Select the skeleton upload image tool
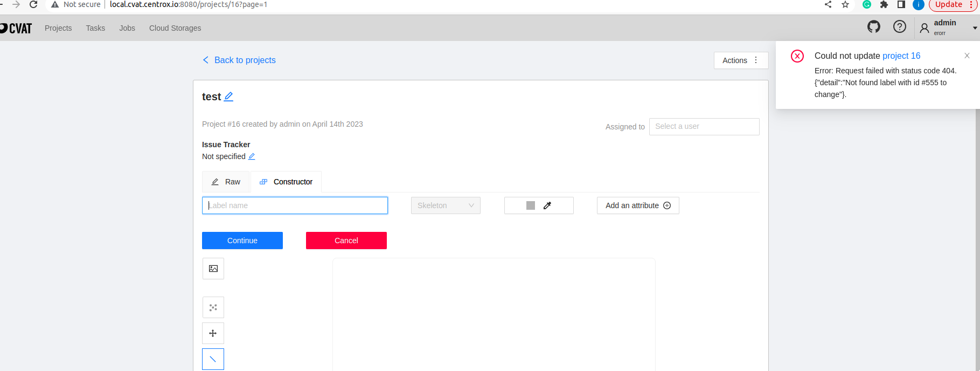This screenshot has height=371, width=980. click(213, 269)
